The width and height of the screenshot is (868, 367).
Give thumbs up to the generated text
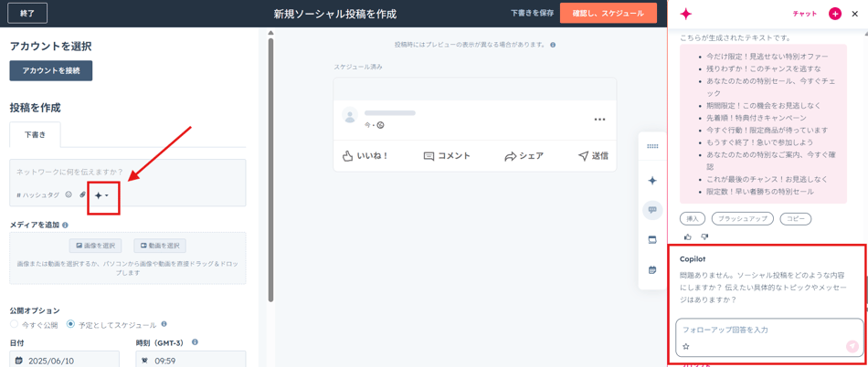[x=687, y=236]
